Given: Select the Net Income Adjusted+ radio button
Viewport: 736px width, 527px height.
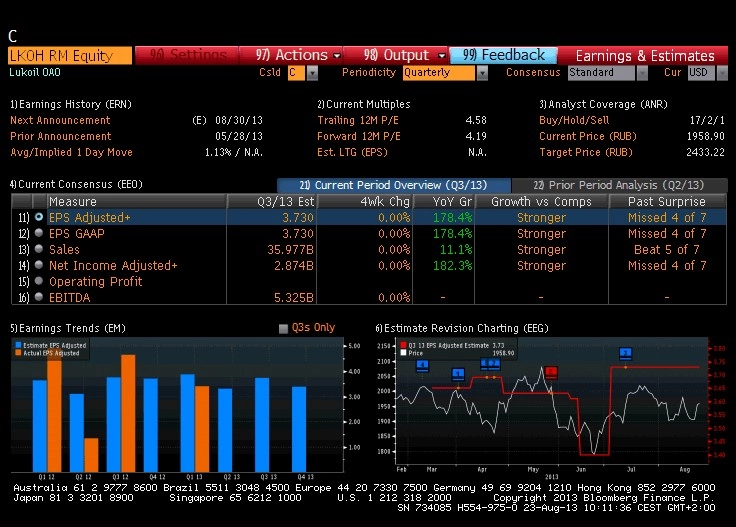Looking at the screenshot, I should point(39,265).
